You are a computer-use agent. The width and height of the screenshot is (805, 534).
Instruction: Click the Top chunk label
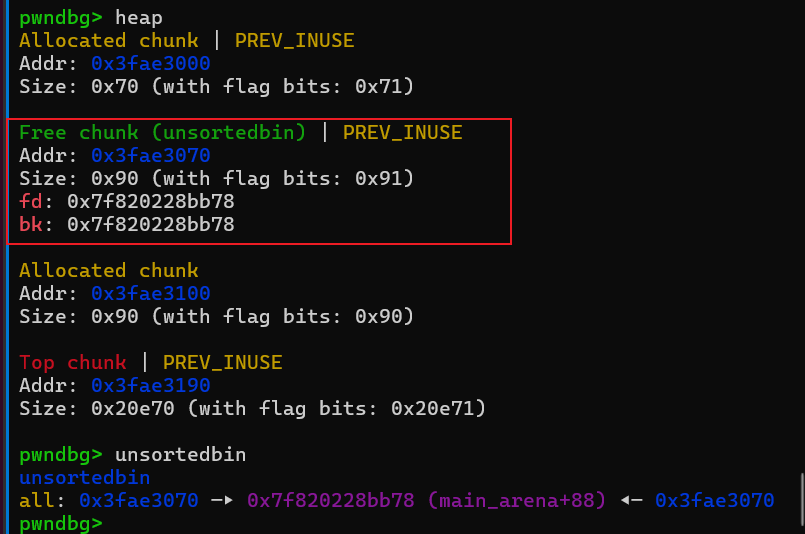(x=72, y=363)
